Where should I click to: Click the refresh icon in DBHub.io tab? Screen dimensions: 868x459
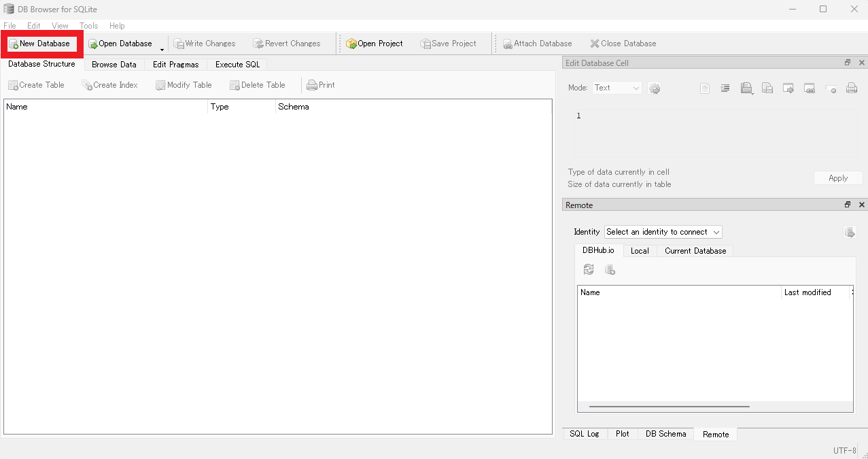pyautogui.click(x=589, y=270)
